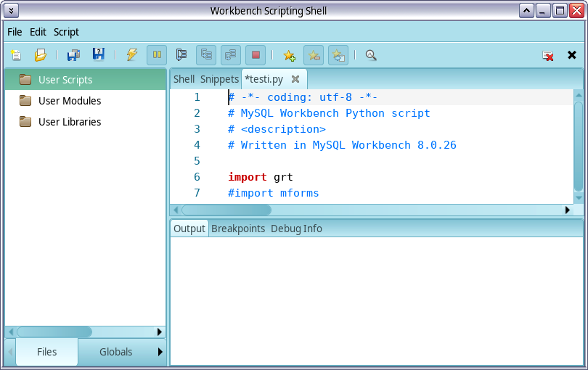This screenshot has width=588, height=370.
Task: Step over to next line
Action: coord(181,55)
